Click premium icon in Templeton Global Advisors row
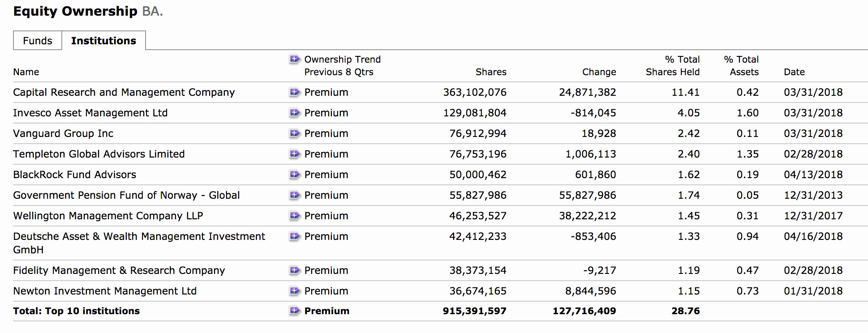This screenshot has width=868, height=333. point(294,154)
